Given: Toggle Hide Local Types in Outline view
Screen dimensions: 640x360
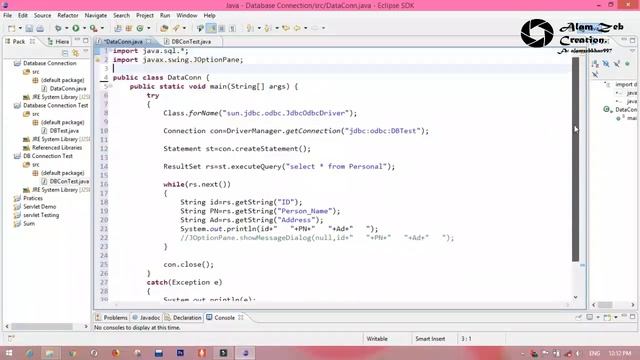Looking at the screenshot, I should [x=596, y=74].
